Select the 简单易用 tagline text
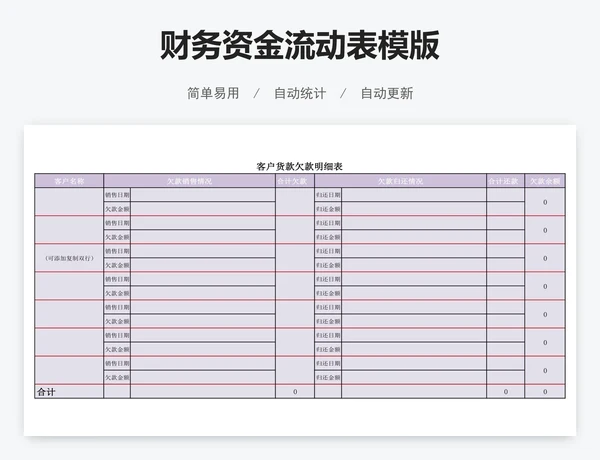This screenshot has width=600, height=460. [x=213, y=93]
